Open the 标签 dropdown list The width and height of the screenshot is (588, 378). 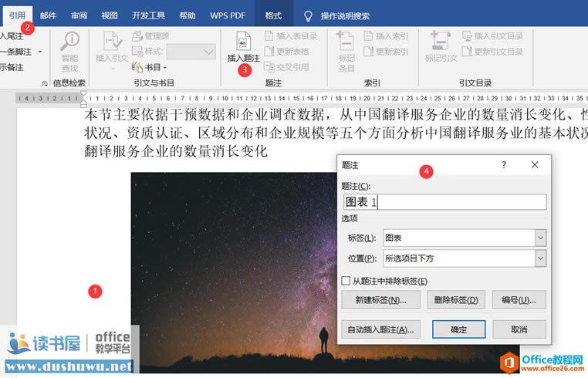[x=540, y=238]
